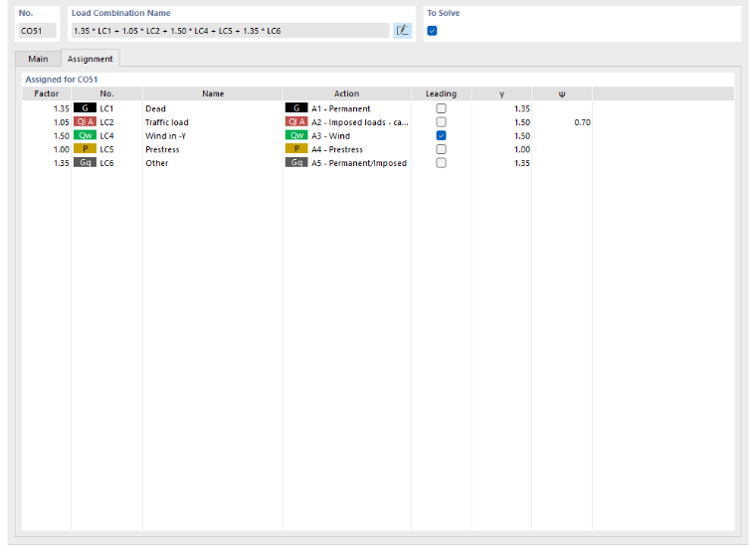
Task: Select the 'Traffic load' name cell
Action: tap(213, 122)
